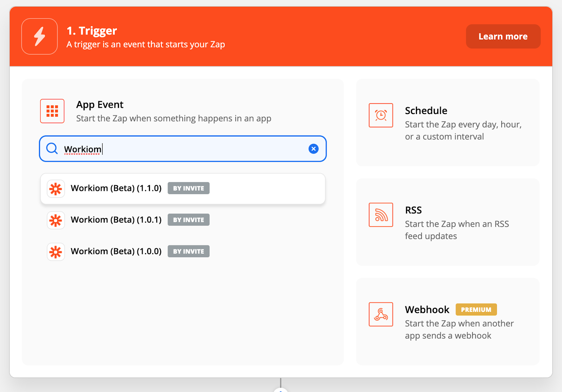The image size is (562, 392).
Task: Clear the Workiom search using the X icon
Action: (x=313, y=148)
